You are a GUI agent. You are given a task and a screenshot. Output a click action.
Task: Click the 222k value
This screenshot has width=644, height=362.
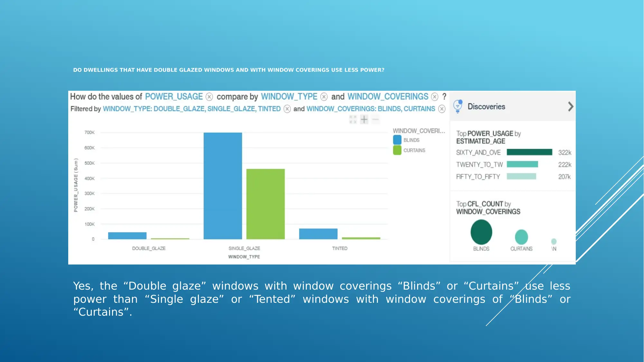coord(565,165)
